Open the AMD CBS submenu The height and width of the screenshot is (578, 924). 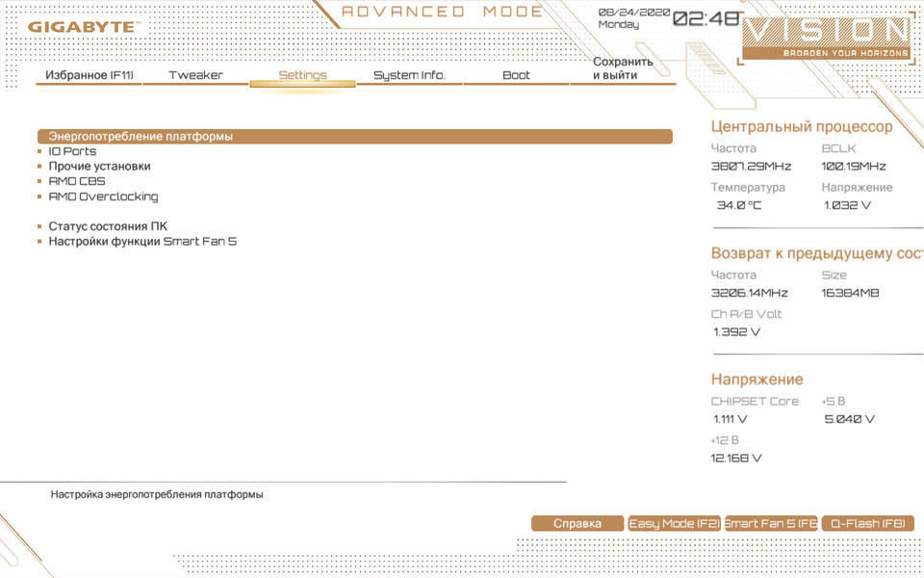[x=77, y=182]
